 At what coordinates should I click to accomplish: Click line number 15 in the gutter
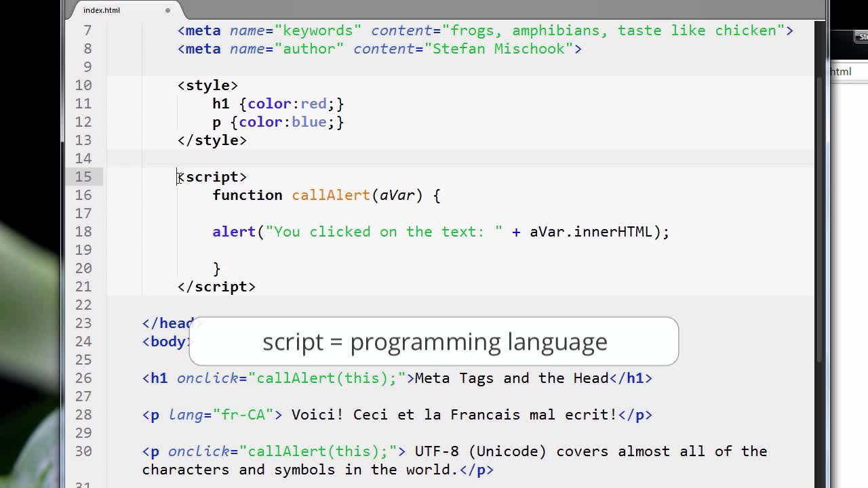pyautogui.click(x=83, y=177)
